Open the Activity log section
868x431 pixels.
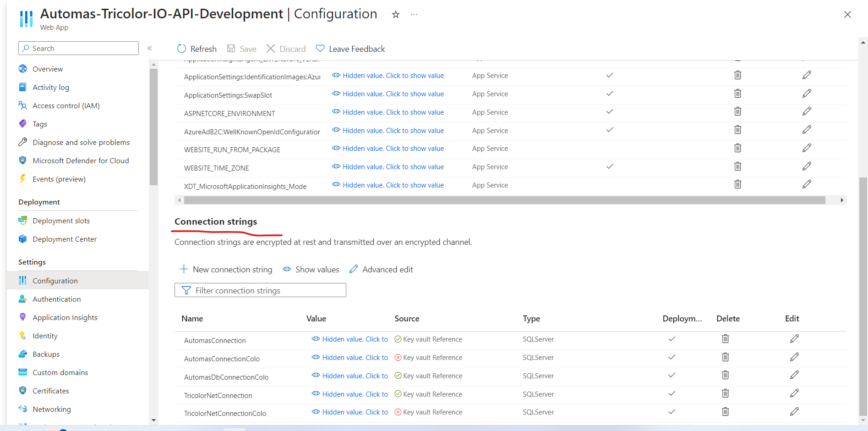tap(51, 87)
